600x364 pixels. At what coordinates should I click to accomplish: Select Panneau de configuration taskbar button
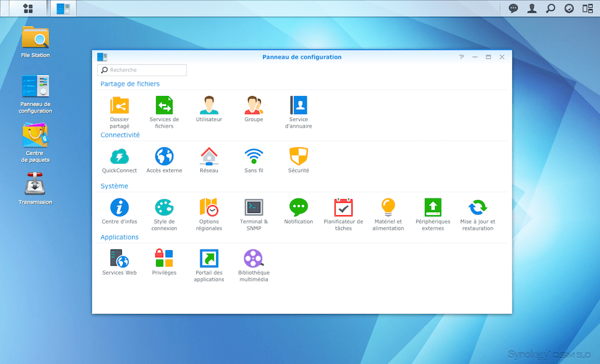(64, 8)
